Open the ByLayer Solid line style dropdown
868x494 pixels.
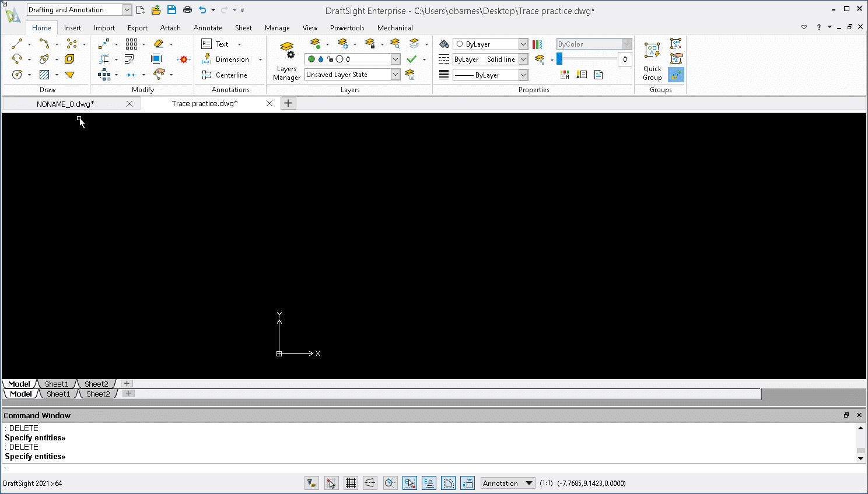491,59
